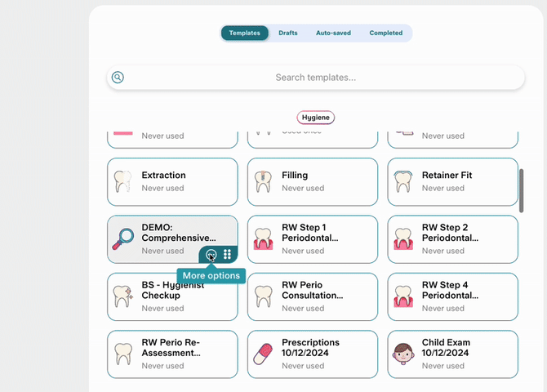This screenshot has width=547, height=392.
Task: Open the RW Perio Consultation template
Action: coord(313,296)
